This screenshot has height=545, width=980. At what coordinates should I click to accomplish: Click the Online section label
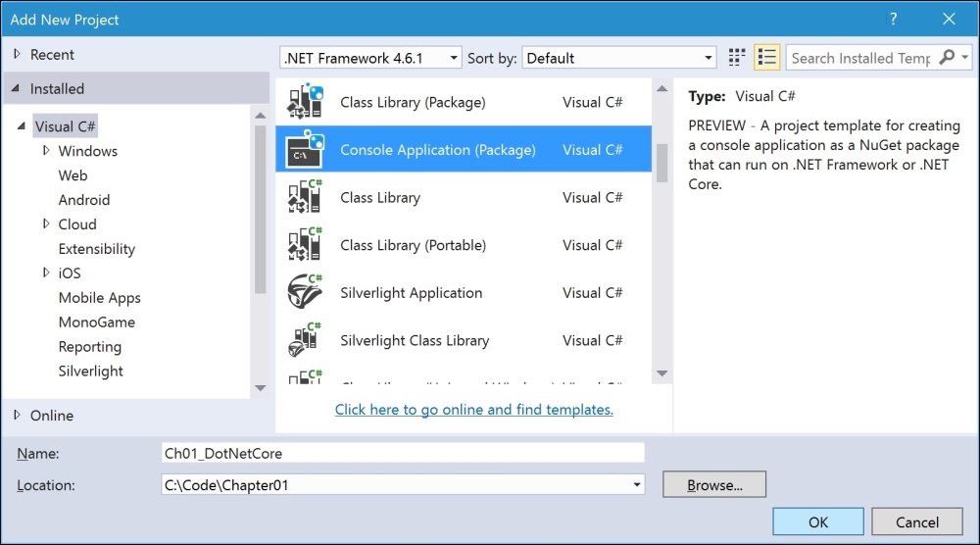[x=52, y=415]
